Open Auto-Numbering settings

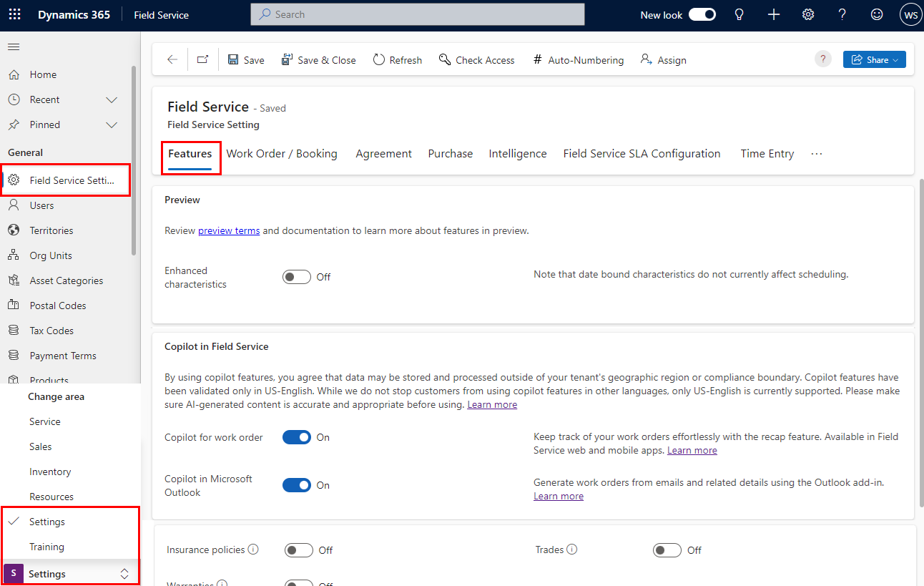pyautogui.click(x=578, y=59)
